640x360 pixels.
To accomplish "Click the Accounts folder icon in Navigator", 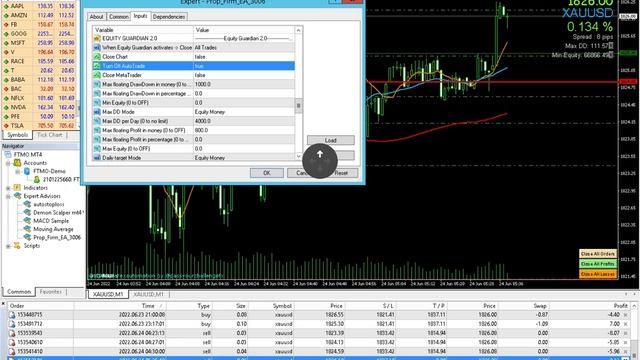I will (x=17, y=163).
